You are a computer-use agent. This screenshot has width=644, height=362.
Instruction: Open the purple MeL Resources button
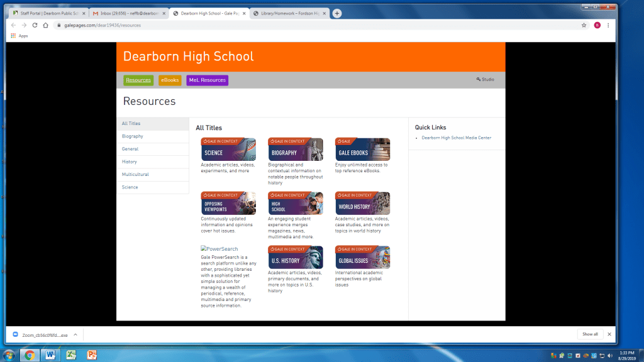[x=208, y=80]
